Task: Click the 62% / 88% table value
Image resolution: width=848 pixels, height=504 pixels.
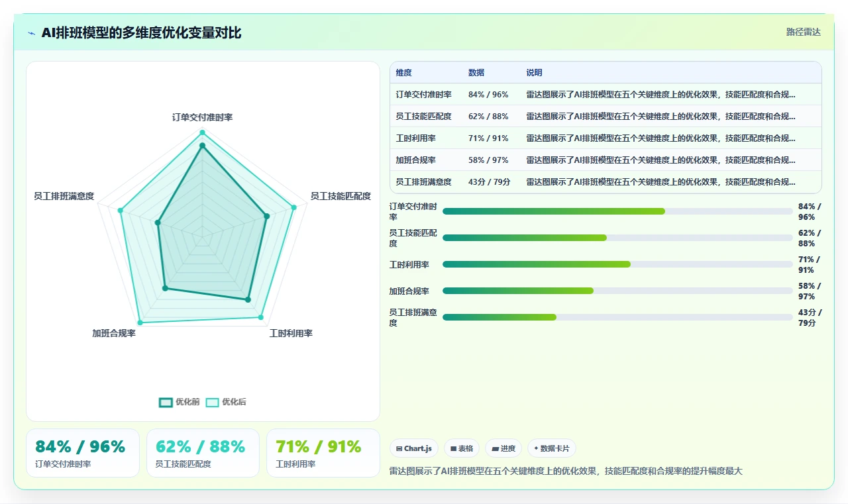Action: (488, 117)
